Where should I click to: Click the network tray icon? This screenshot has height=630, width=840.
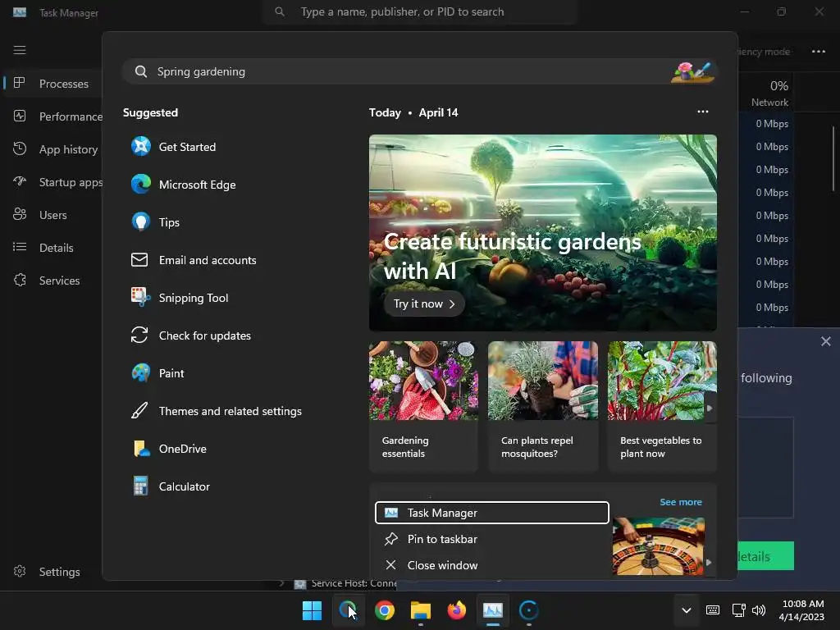(739, 610)
